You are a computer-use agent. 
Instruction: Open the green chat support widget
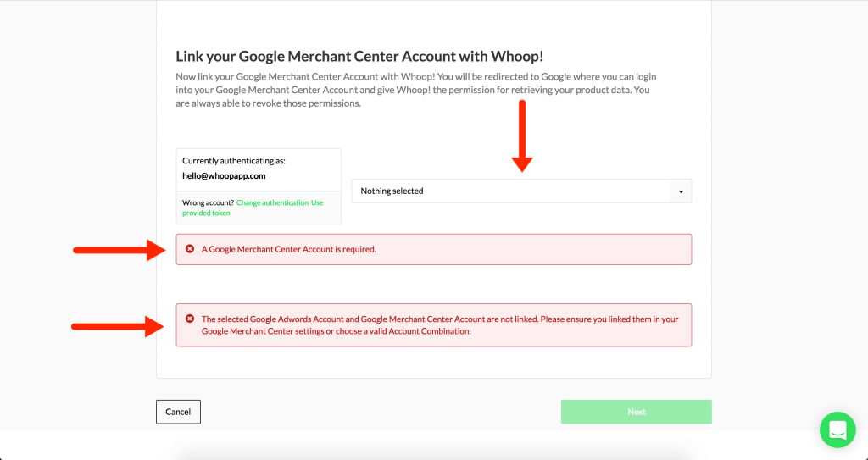point(837,430)
